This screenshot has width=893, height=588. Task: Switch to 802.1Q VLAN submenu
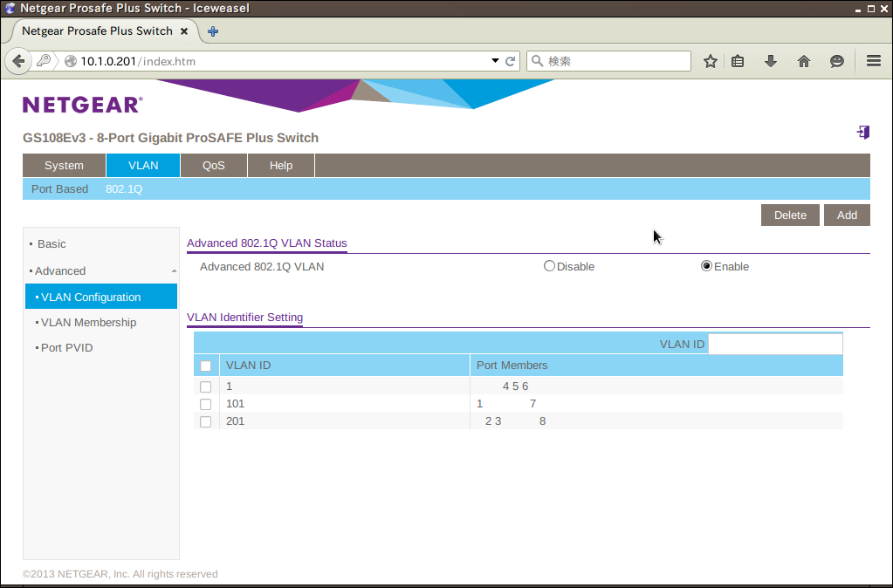click(124, 189)
